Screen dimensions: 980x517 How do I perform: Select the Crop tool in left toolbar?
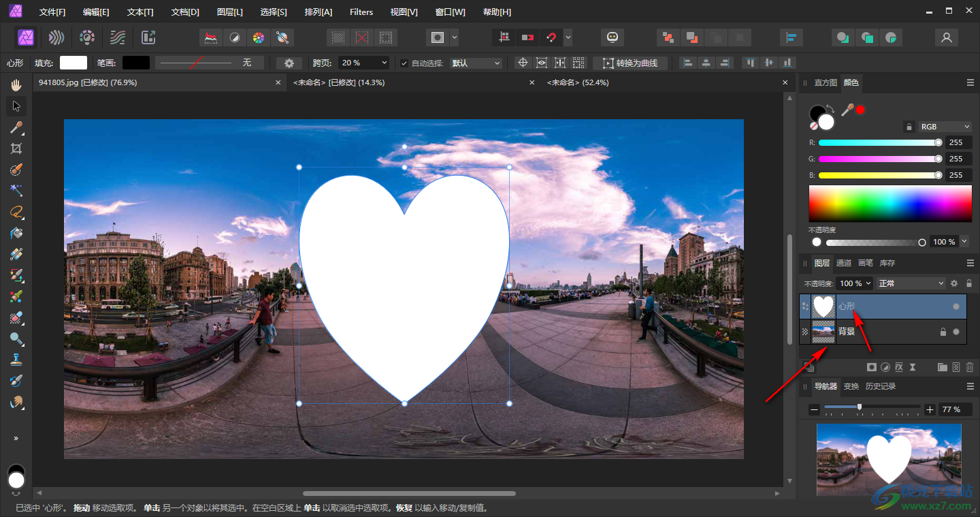16,148
